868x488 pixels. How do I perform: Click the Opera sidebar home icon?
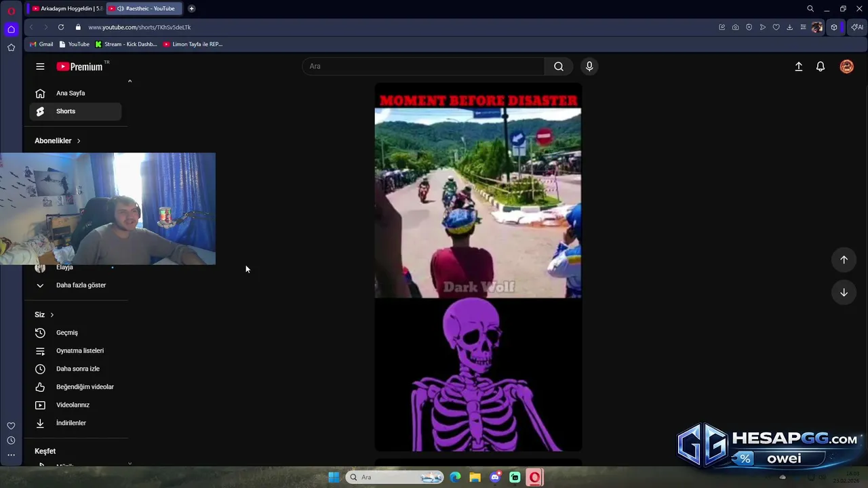(x=11, y=29)
